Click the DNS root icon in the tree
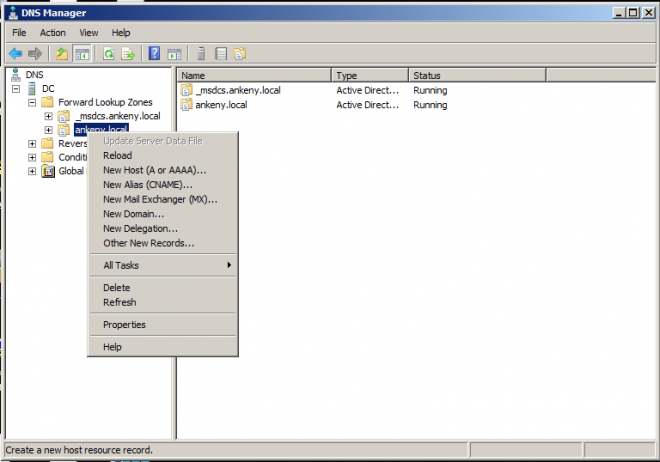 (16, 74)
